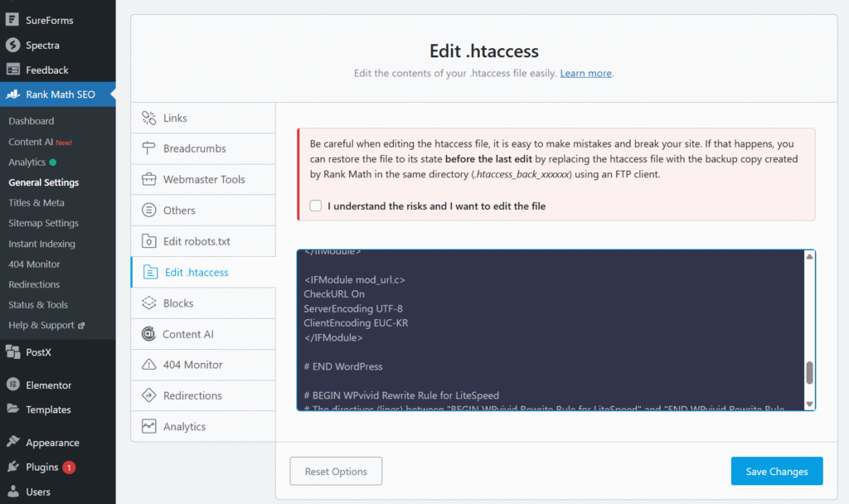This screenshot has width=849, height=504.
Task: Click the Appearance paintbrush icon
Action: point(13,442)
